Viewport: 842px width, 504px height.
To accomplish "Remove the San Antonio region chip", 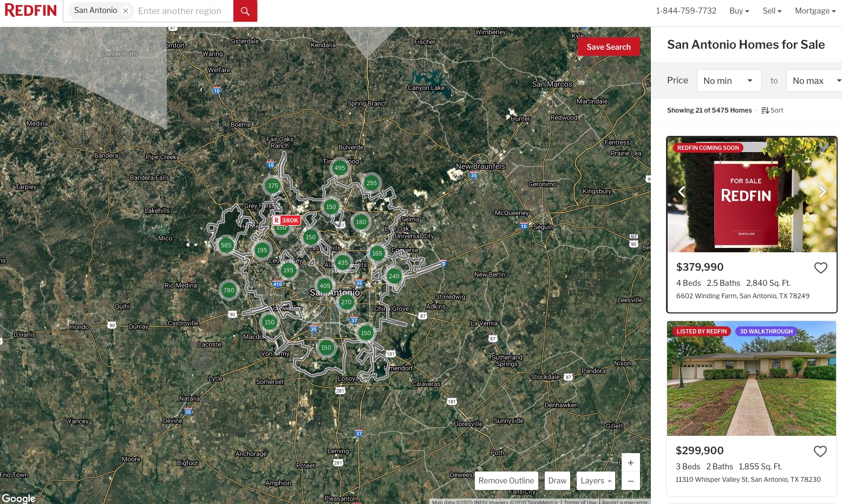I will (126, 11).
